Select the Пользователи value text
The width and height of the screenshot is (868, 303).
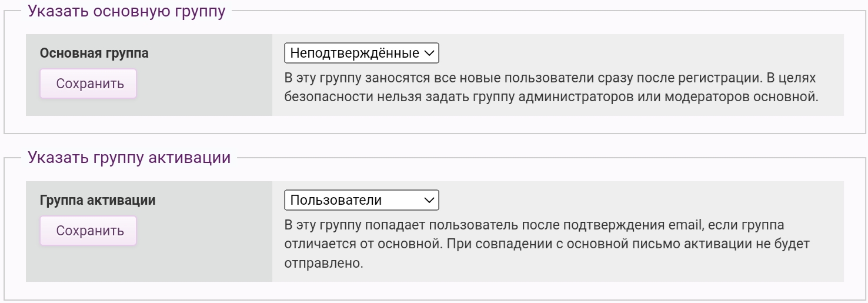(x=336, y=200)
